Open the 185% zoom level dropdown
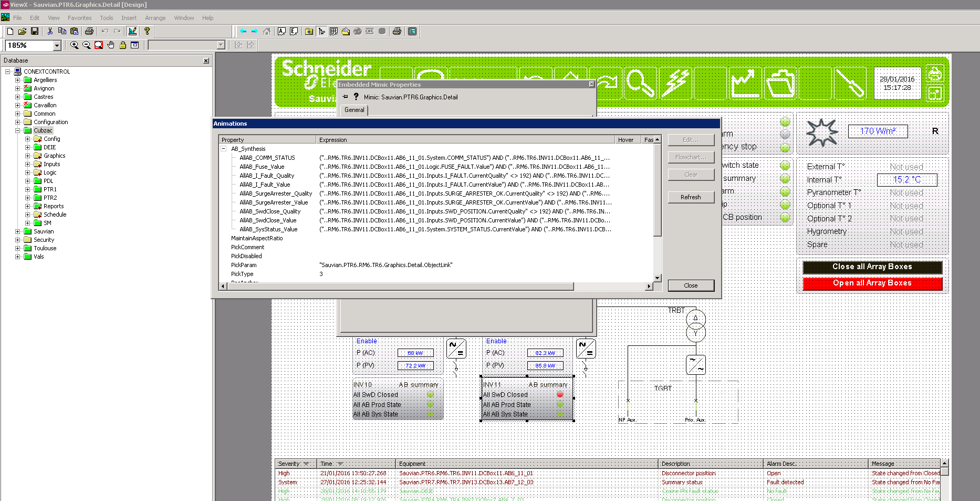The width and height of the screenshot is (980, 501). 57,46
